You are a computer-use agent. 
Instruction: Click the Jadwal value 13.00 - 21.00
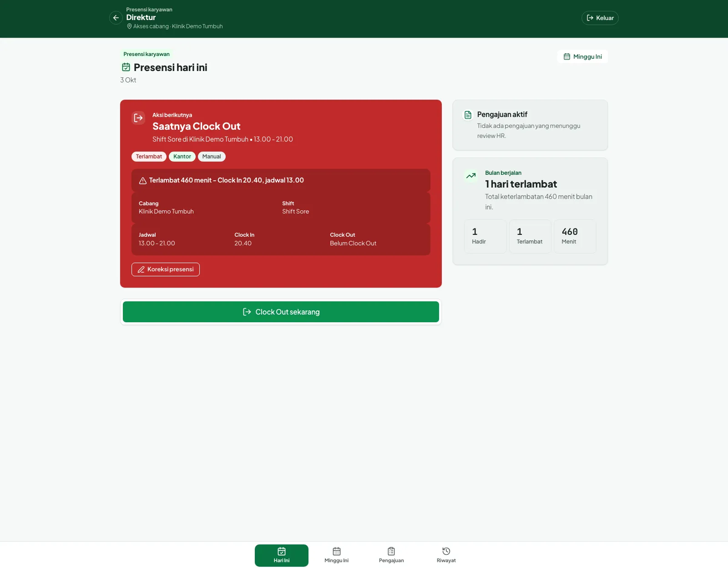click(157, 244)
